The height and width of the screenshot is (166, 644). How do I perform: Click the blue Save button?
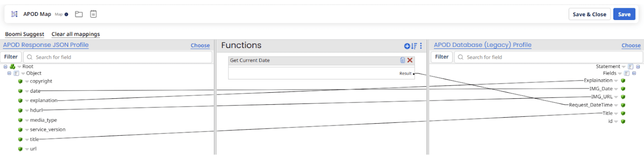pos(624,14)
